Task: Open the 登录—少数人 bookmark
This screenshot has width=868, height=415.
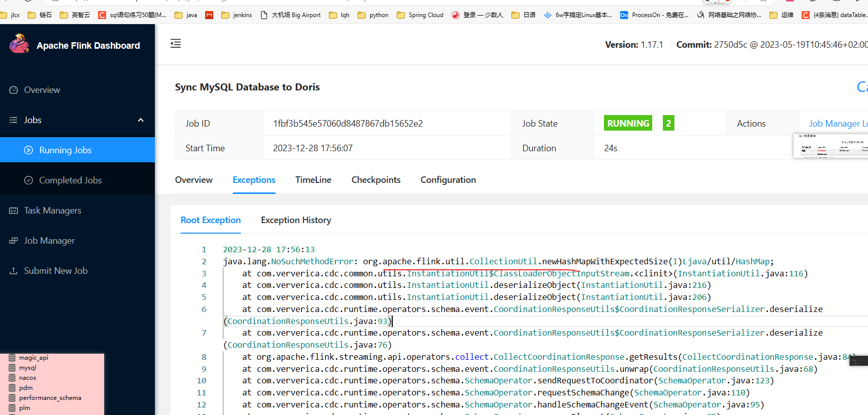Action: pos(477,15)
